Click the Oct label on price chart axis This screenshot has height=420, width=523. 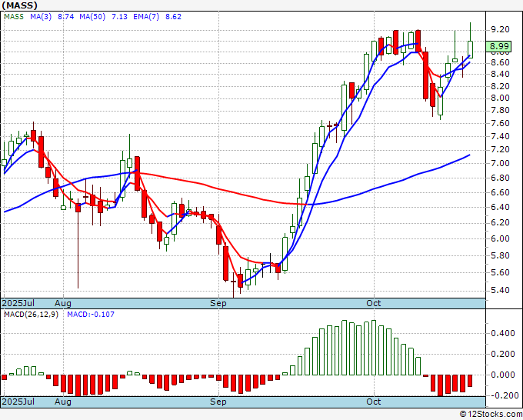(x=374, y=303)
